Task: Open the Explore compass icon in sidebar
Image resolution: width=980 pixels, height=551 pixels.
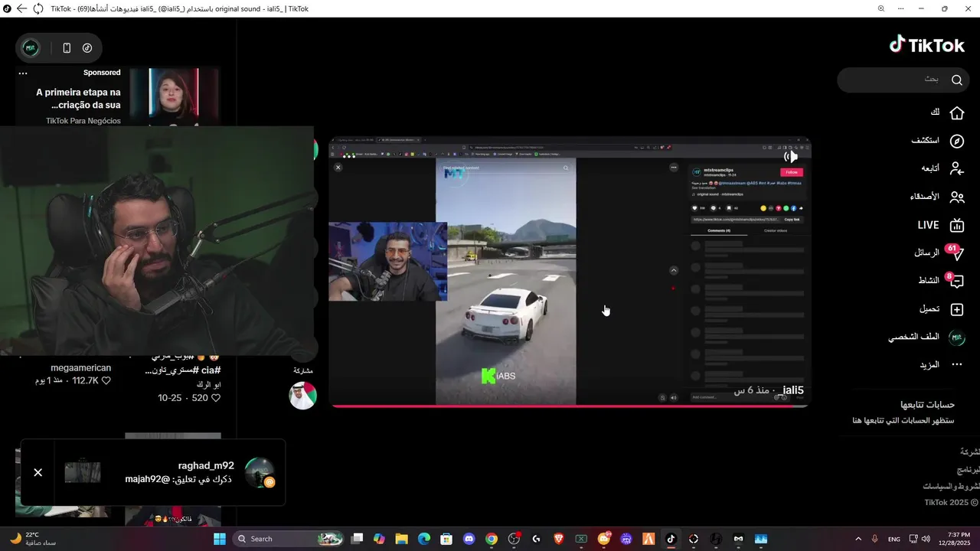Action: tap(956, 141)
